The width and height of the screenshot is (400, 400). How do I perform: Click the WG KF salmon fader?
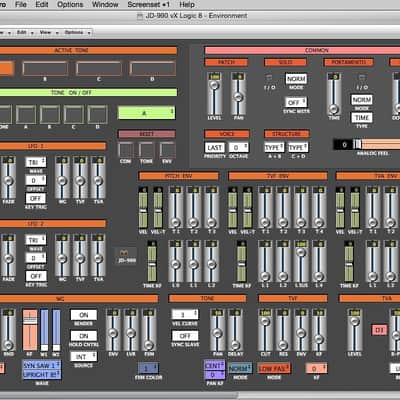tap(30, 330)
